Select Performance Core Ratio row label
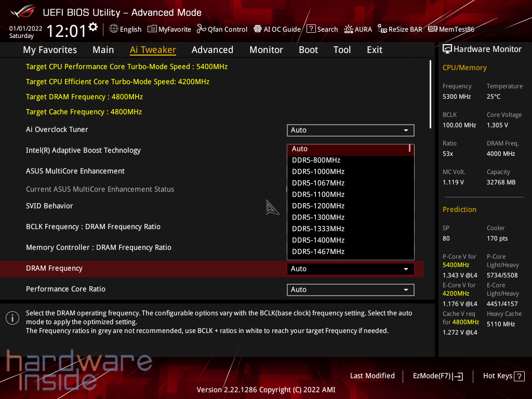This screenshot has width=532, height=399. pyautogui.click(x=65, y=289)
